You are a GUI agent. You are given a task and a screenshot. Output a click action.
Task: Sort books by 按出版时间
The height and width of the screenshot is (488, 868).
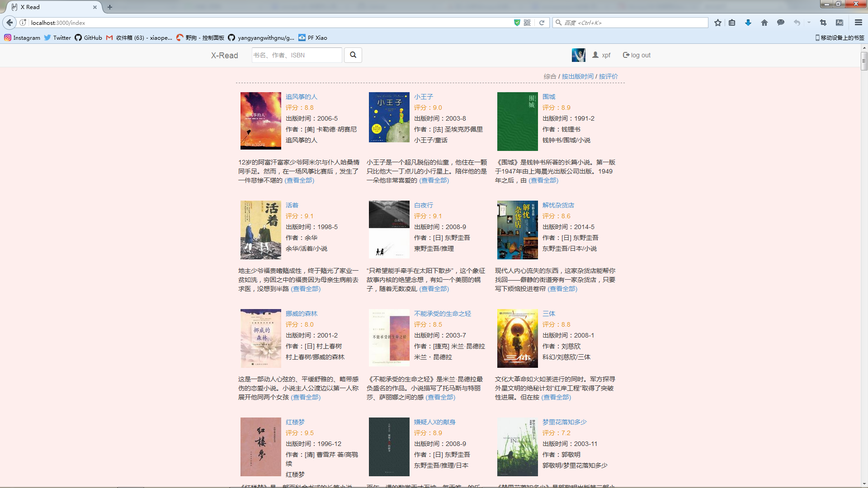click(578, 76)
